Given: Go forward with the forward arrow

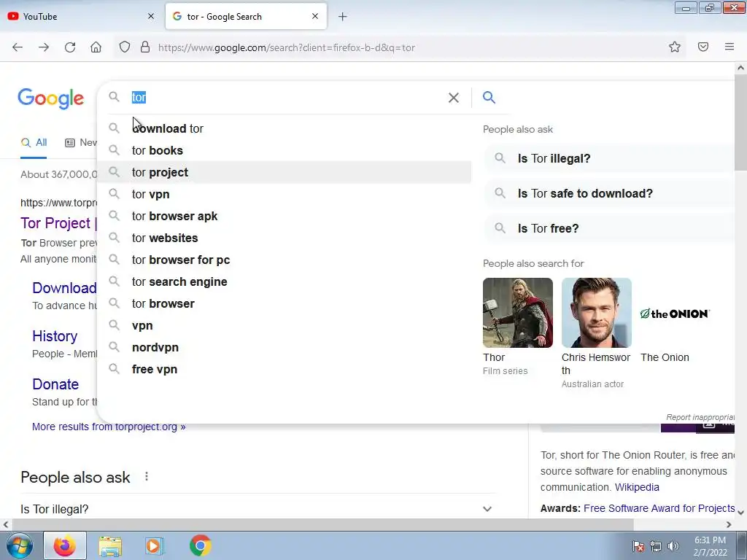Looking at the screenshot, I should point(44,47).
